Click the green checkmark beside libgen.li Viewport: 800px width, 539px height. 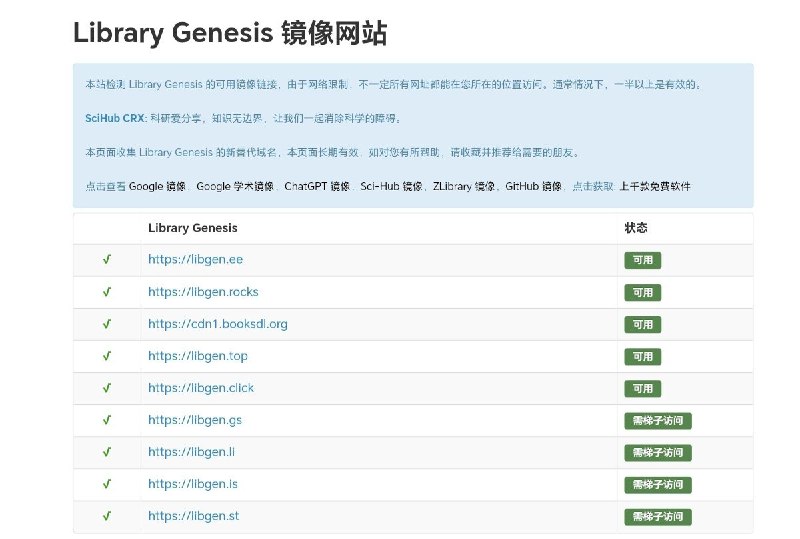pos(107,452)
